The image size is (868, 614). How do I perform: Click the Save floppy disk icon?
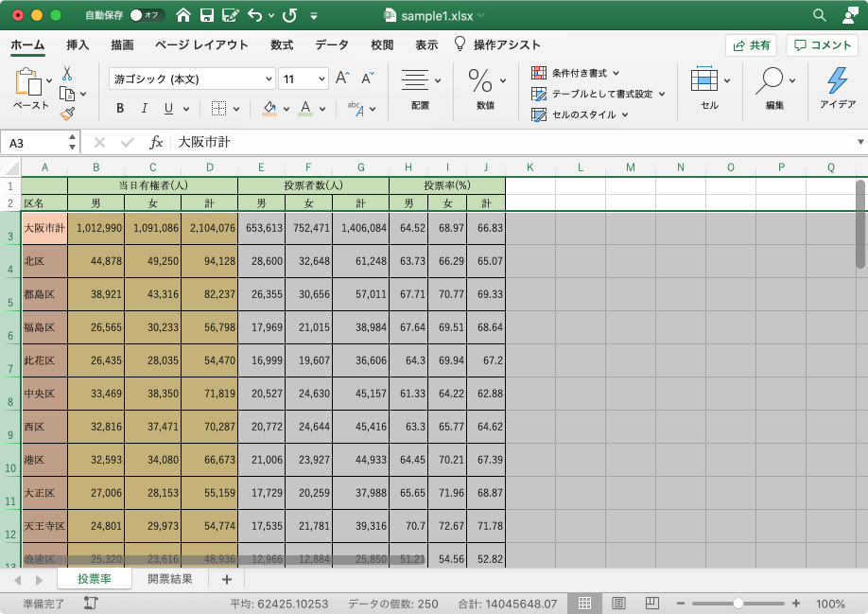click(x=206, y=15)
